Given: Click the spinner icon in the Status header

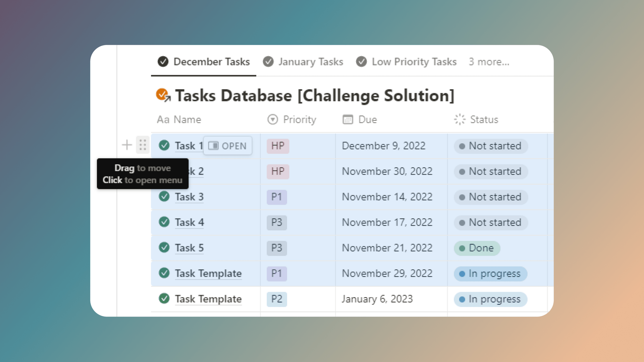Looking at the screenshot, I should 459,119.
